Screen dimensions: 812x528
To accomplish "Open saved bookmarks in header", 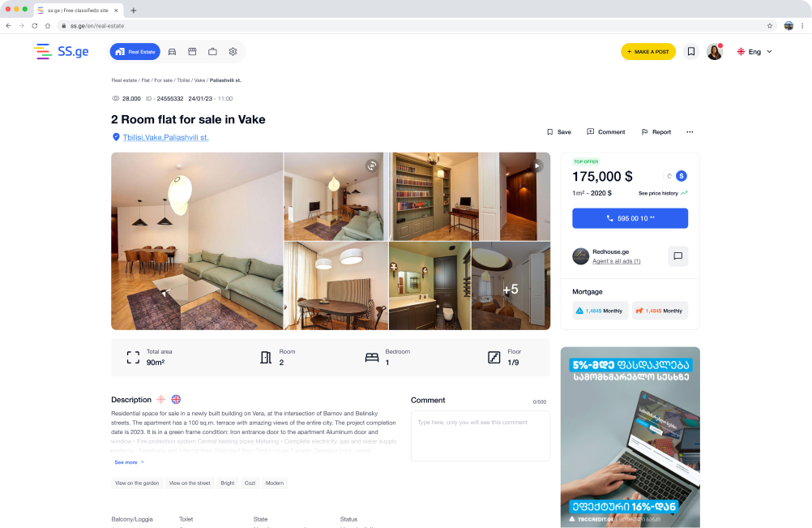I will [x=690, y=51].
